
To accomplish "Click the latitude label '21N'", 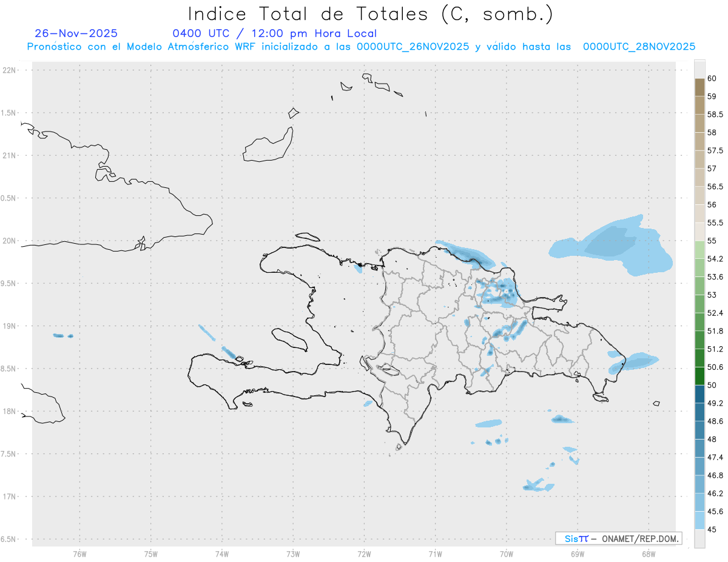I will (x=9, y=155).
